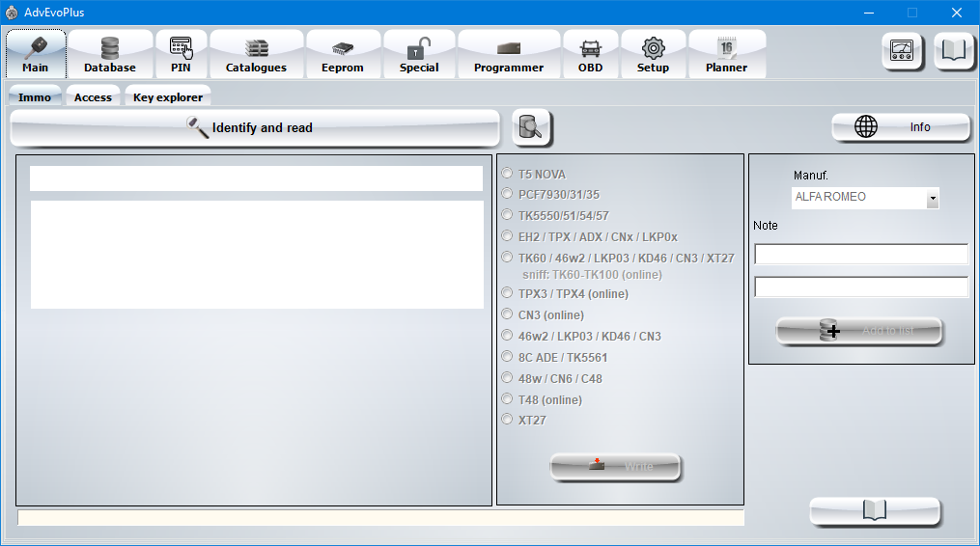
Task: Open the Catalogues section
Action: point(256,54)
